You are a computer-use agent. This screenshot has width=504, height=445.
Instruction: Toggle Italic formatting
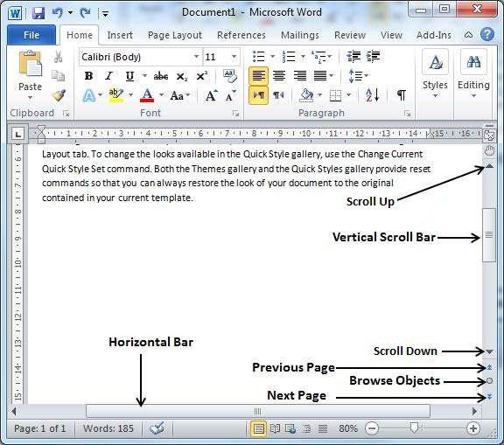pyautogui.click(x=109, y=76)
